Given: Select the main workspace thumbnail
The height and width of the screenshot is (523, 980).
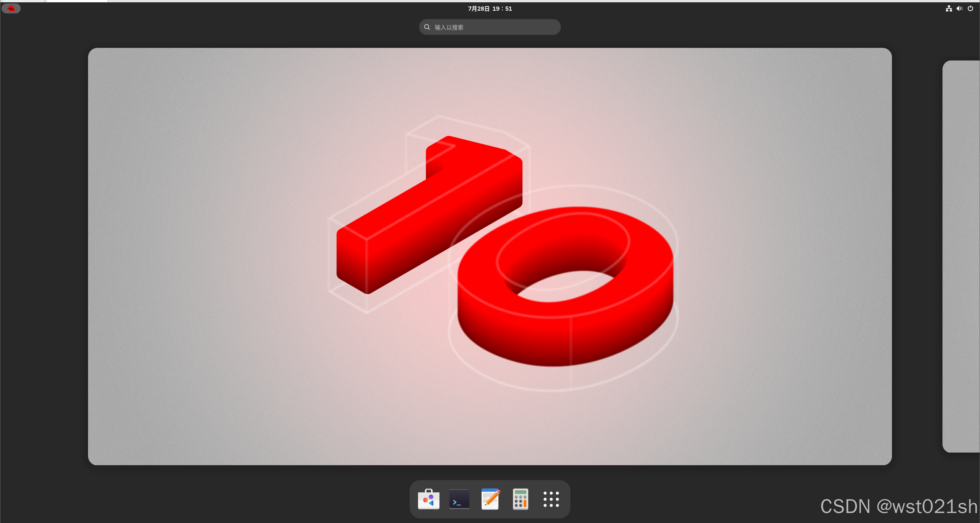Looking at the screenshot, I should (490, 257).
